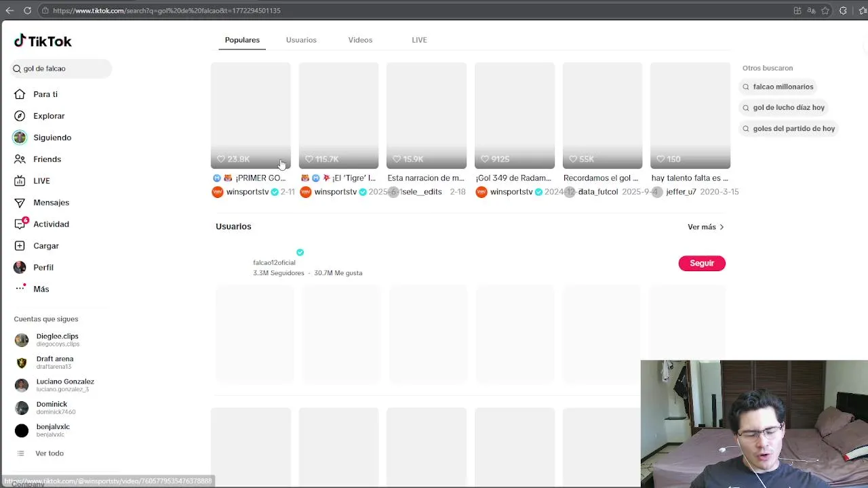
Task: Click the search box containing gol de falcao
Action: [x=61, y=68]
